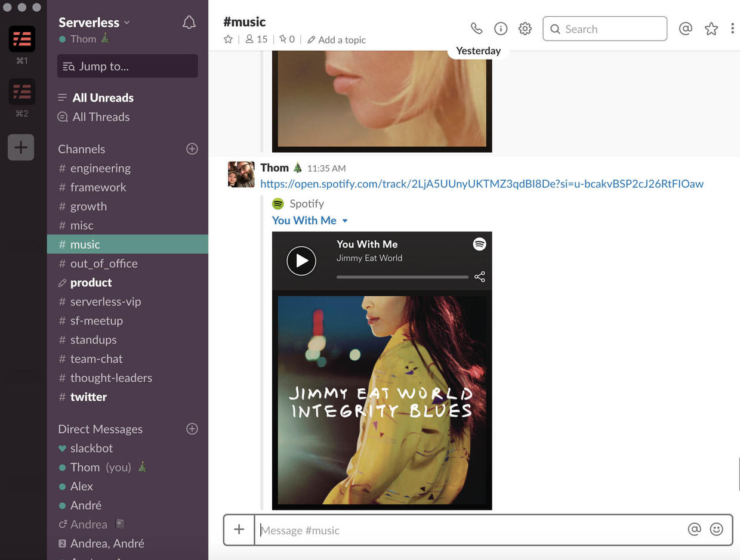This screenshot has height=560, width=740.
Task: Click the Jump to search field
Action: [127, 66]
